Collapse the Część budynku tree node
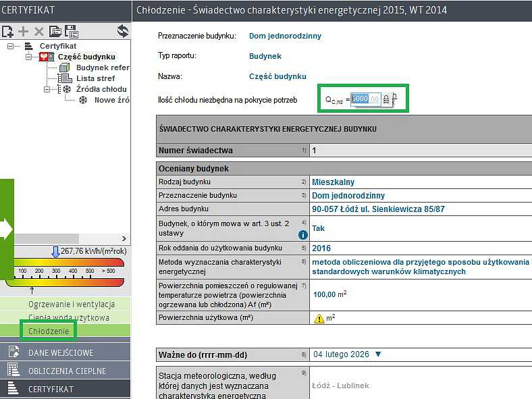This screenshot has width=532, height=399. click(29, 57)
